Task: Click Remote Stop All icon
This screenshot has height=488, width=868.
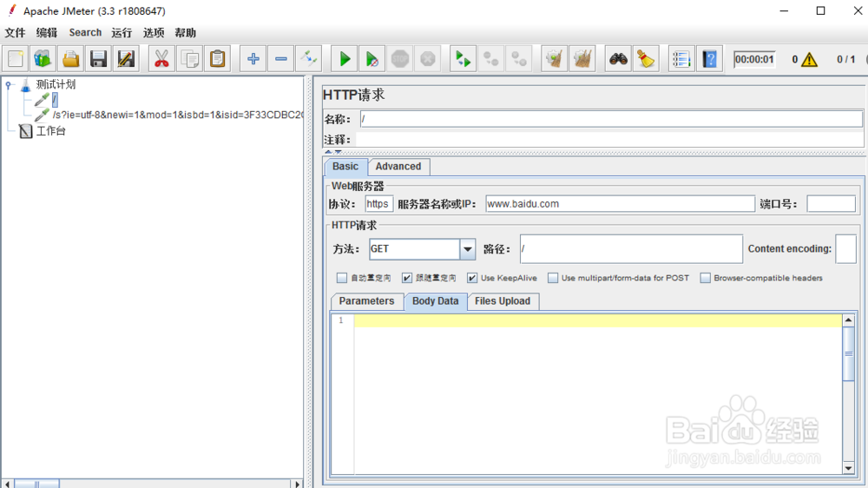Action: pyautogui.click(x=490, y=59)
